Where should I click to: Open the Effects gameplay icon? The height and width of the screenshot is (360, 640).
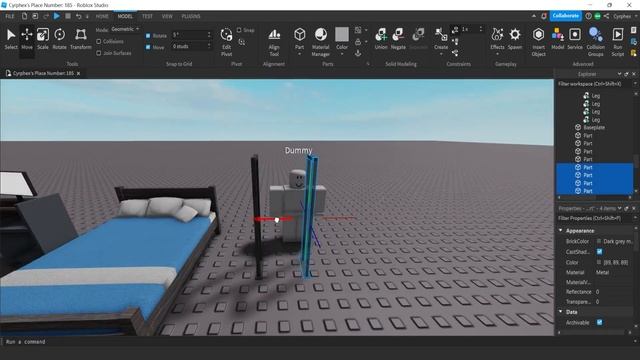tap(497, 35)
